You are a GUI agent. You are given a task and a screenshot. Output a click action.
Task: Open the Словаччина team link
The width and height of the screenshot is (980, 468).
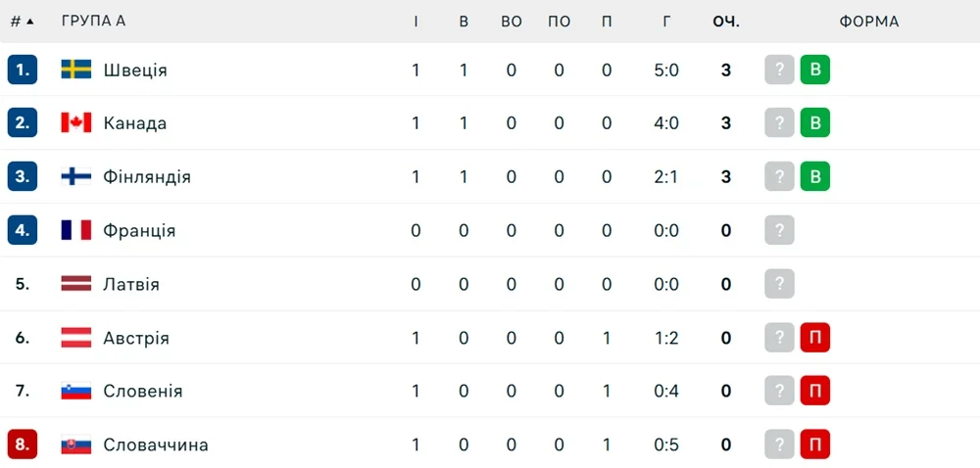click(x=156, y=445)
